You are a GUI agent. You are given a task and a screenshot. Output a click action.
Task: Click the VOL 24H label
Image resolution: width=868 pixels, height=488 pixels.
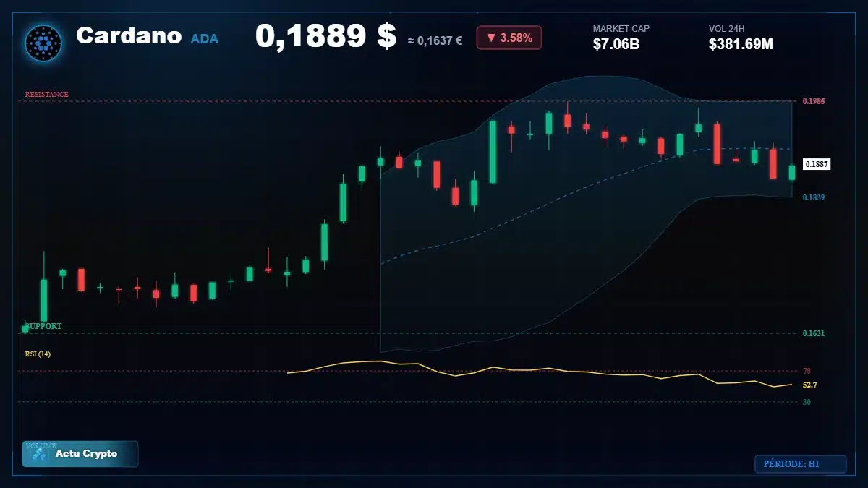(x=727, y=29)
